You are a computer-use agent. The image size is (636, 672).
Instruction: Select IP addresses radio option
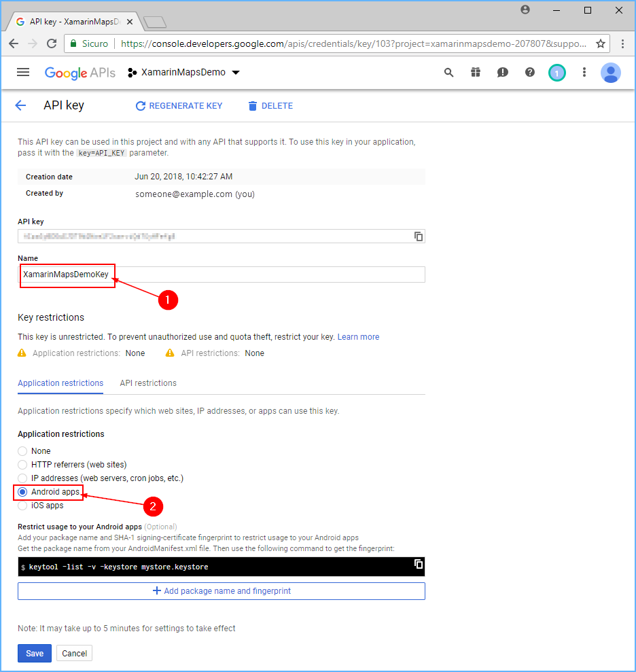coord(22,478)
